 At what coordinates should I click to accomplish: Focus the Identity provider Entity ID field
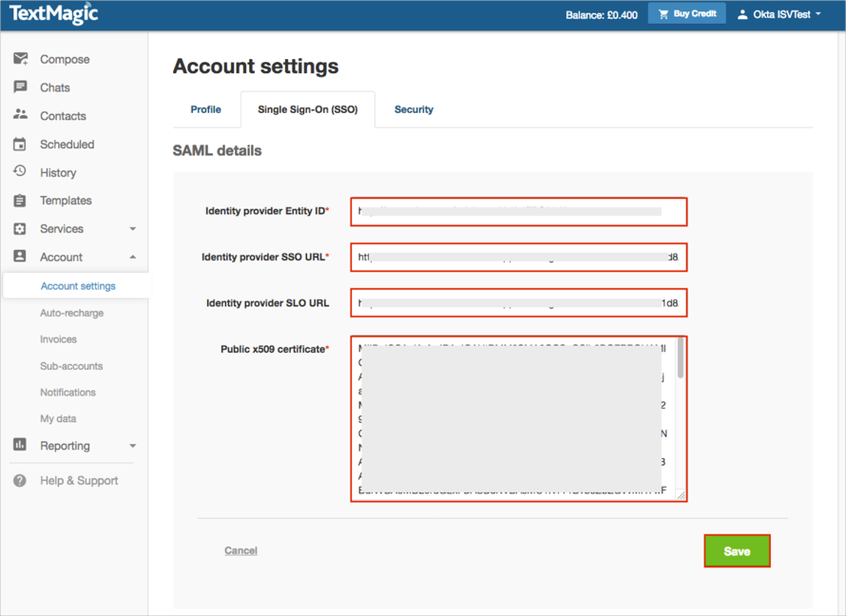(518, 211)
